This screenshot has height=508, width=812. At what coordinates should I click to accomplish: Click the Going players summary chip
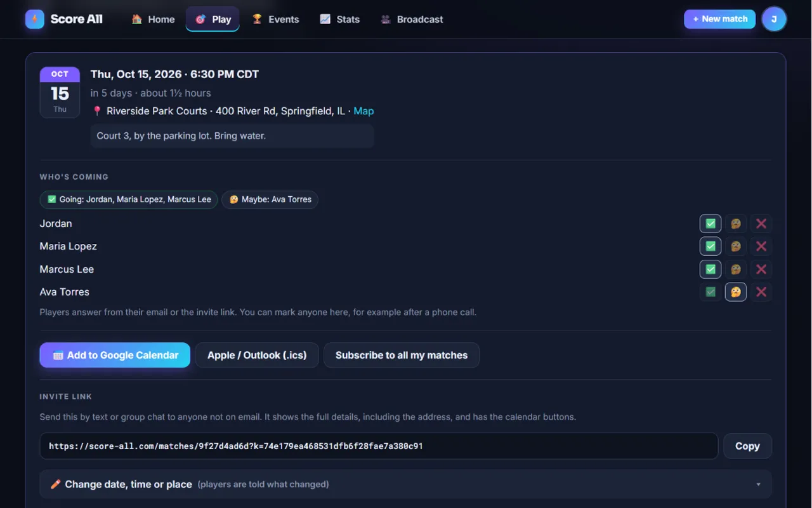(x=129, y=199)
